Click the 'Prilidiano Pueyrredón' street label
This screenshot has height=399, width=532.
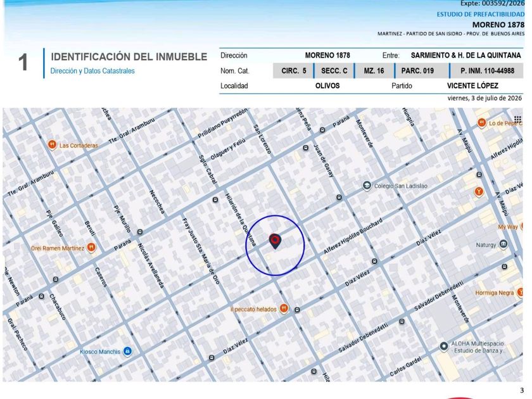[223, 123]
